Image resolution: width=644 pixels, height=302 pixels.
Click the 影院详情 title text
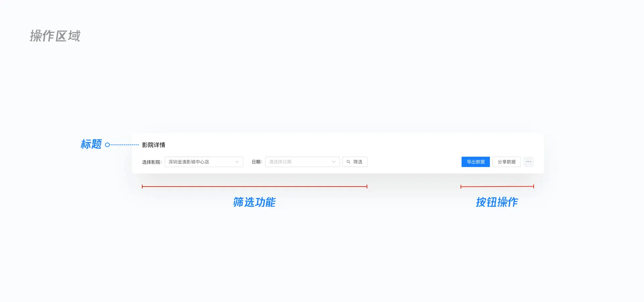[154, 145]
